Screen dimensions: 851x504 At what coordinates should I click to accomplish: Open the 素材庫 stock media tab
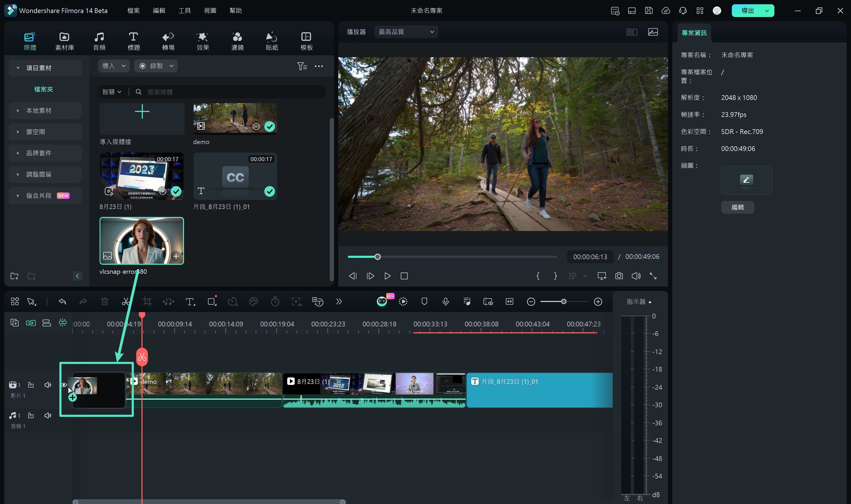pyautogui.click(x=65, y=41)
